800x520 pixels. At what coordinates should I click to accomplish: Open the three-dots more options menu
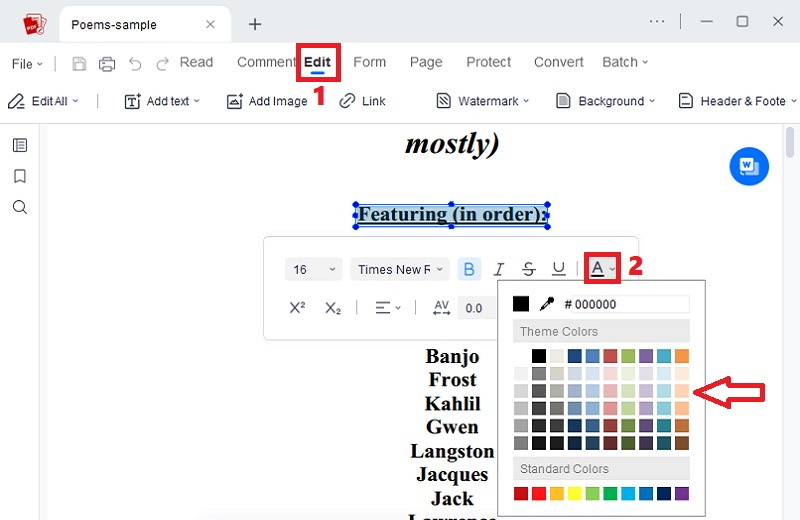pyautogui.click(x=657, y=21)
